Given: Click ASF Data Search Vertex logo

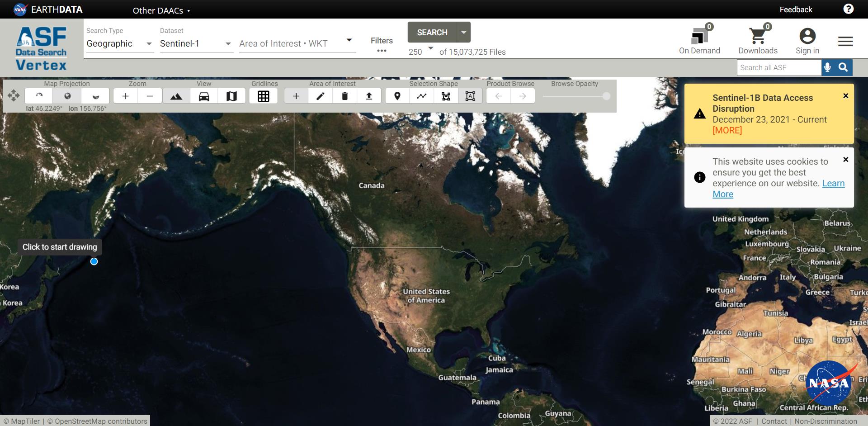Looking at the screenshot, I should (42, 48).
